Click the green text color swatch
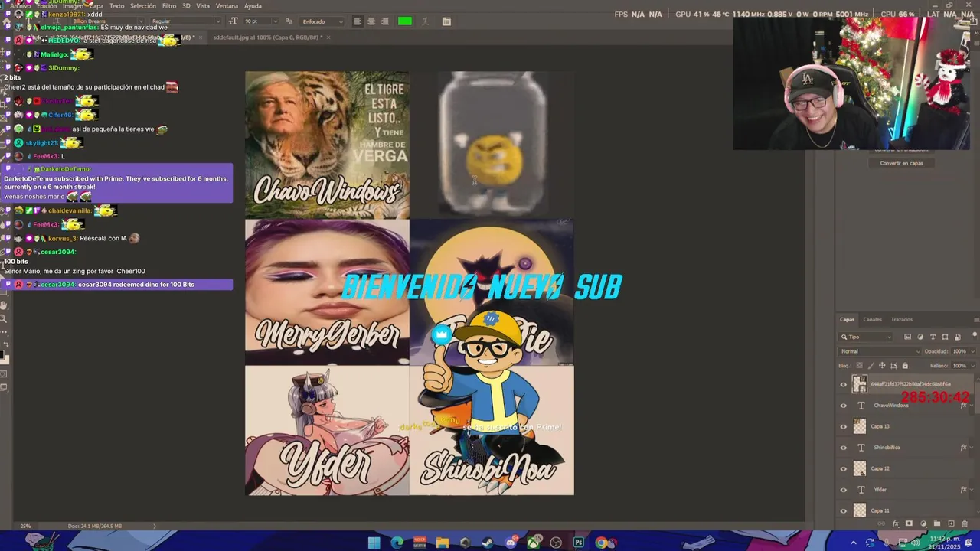Viewport: 980px width, 551px height. coord(405,21)
